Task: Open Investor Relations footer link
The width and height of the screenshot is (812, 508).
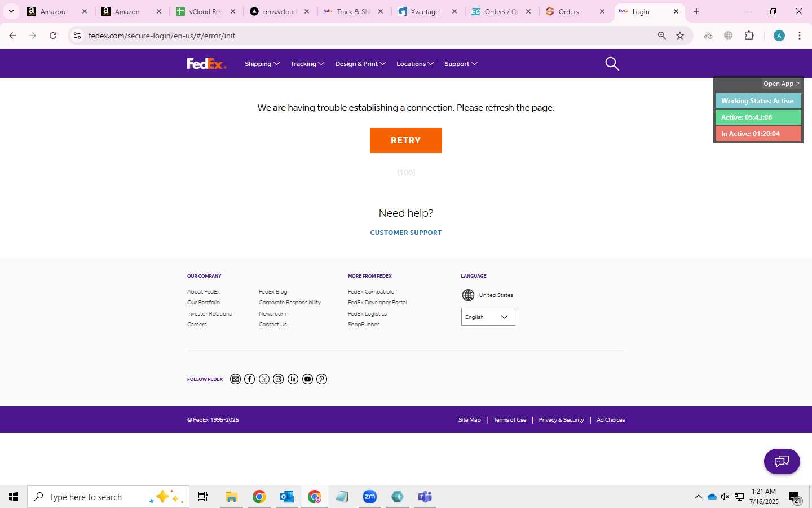Action: 209,314
